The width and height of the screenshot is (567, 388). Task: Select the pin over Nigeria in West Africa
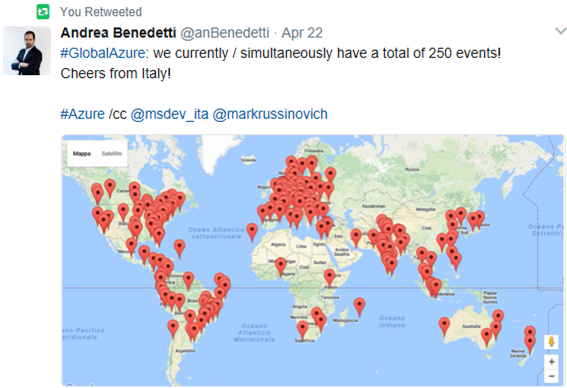point(281,268)
